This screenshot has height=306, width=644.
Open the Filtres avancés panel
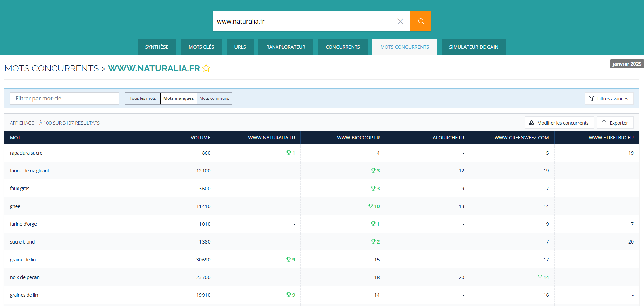[609, 98]
